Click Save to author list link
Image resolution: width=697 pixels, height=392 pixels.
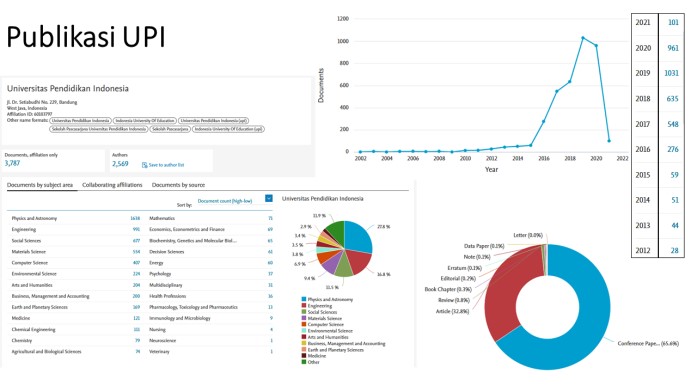[166, 165]
